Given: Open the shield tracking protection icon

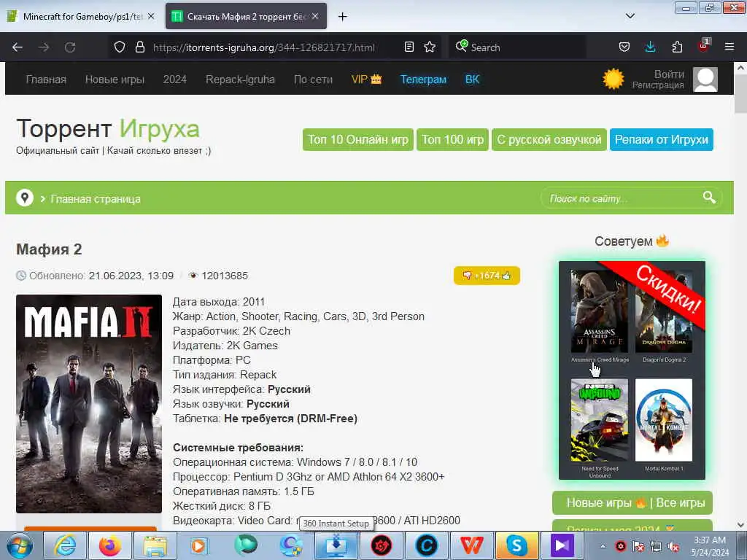Looking at the screenshot, I should coord(120,47).
